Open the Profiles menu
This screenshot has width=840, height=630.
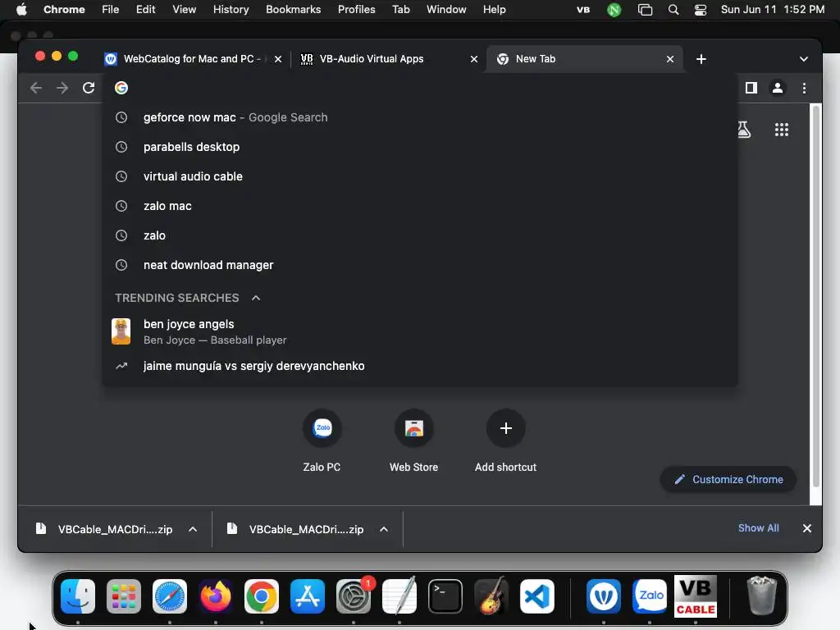356,10
